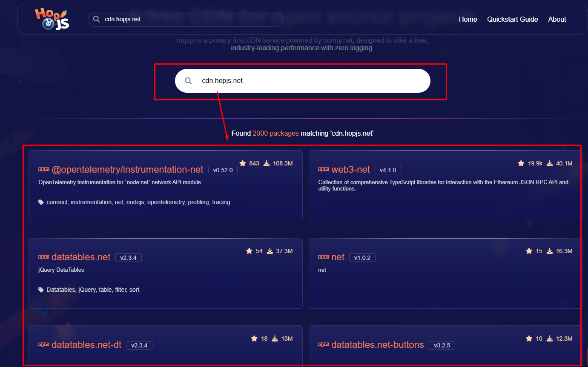Image resolution: width=588 pixels, height=367 pixels.
Task: Open the Quickstart Guide
Action: pyautogui.click(x=513, y=19)
